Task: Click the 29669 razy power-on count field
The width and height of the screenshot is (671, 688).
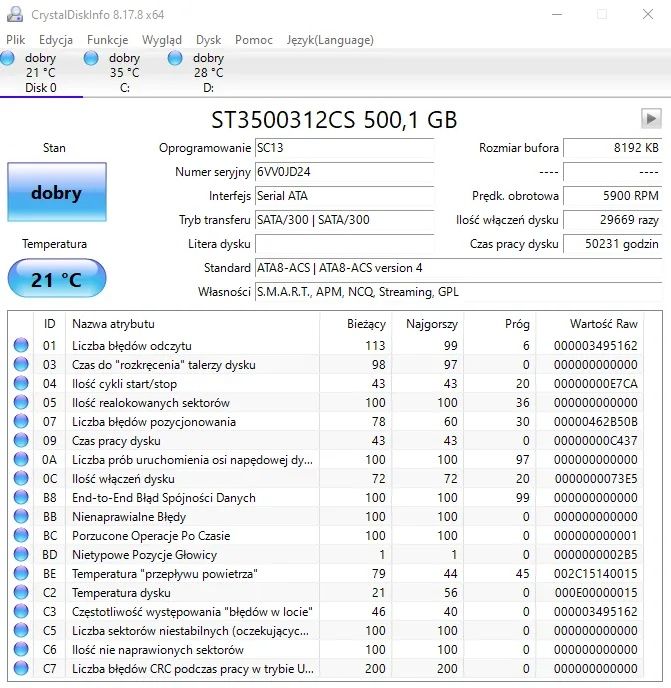Action: (613, 220)
